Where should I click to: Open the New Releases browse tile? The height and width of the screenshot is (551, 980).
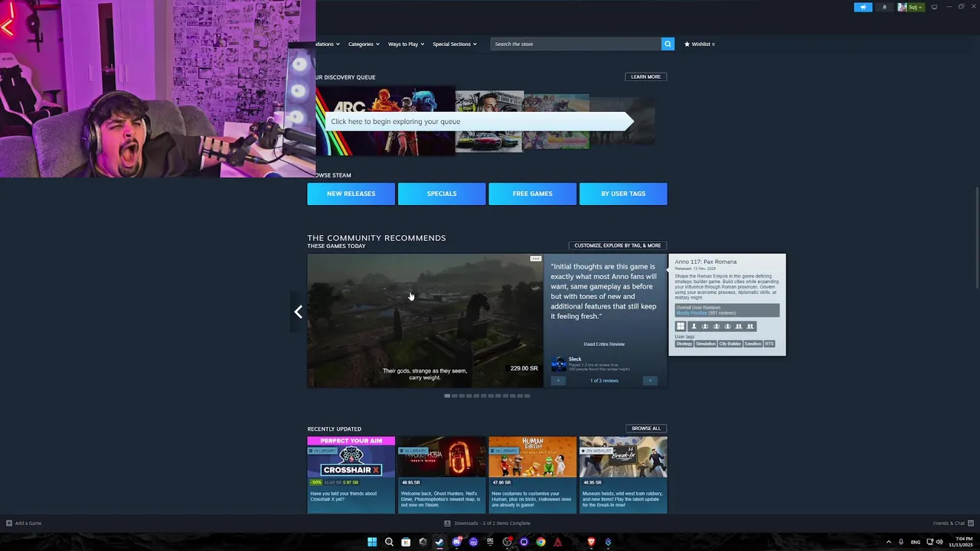pos(351,194)
